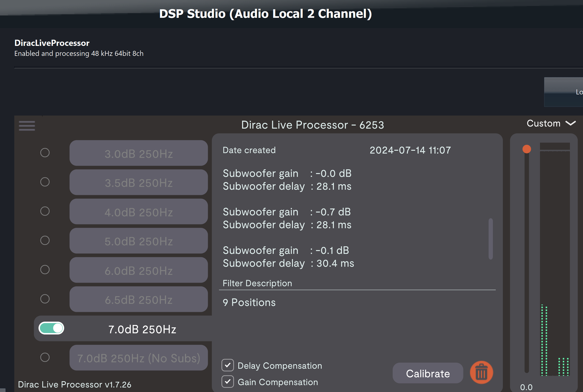Select the radio button next to 3.0dB 250Hz
Image resolution: width=583 pixels, height=392 pixels.
tap(45, 153)
